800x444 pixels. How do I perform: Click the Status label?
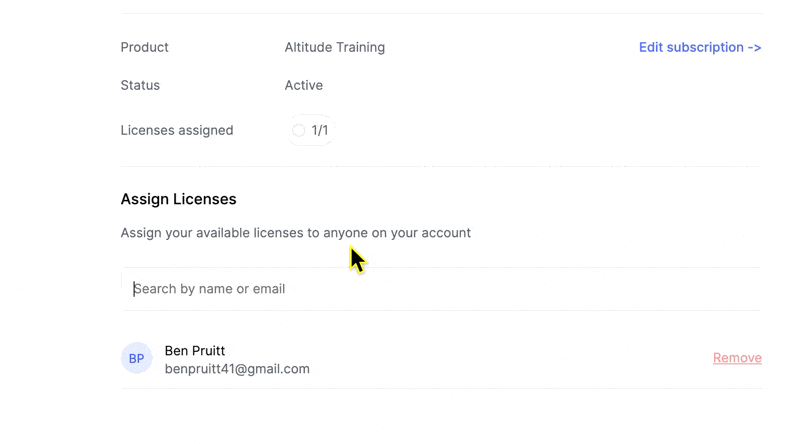[140, 85]
